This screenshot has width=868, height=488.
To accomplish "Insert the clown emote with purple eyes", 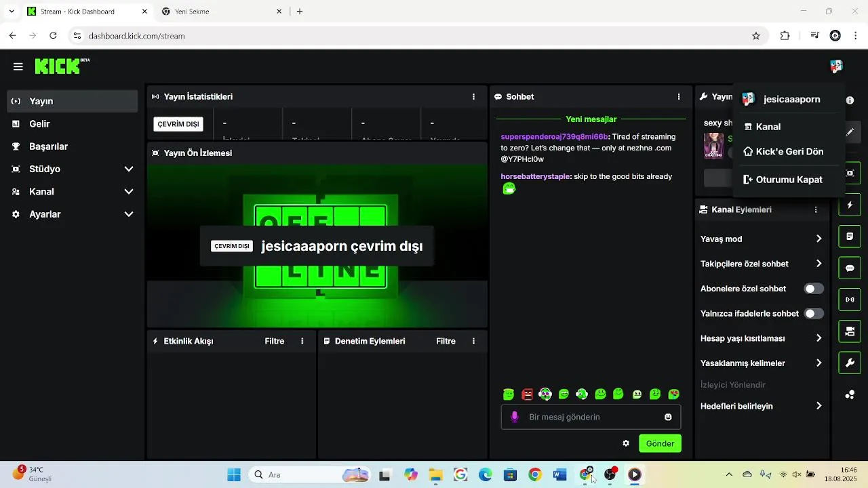I will 545,394.
